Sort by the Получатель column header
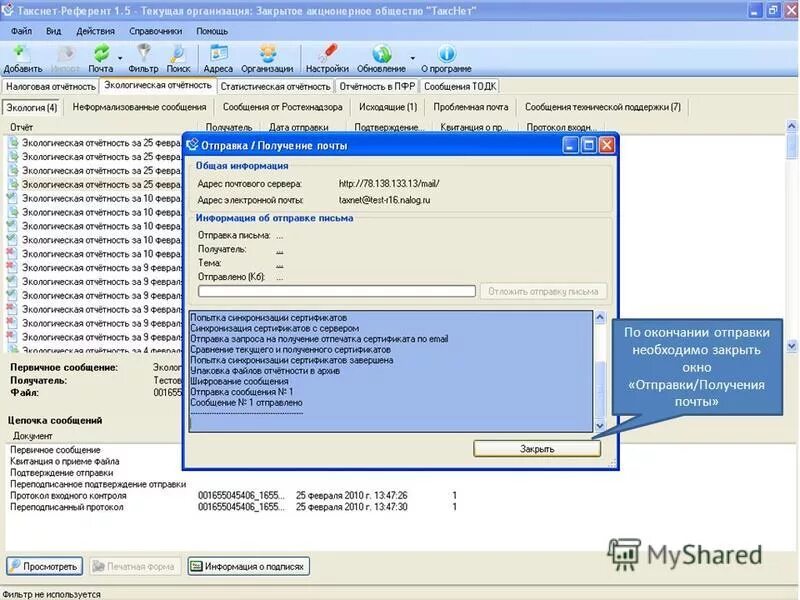 229,127
